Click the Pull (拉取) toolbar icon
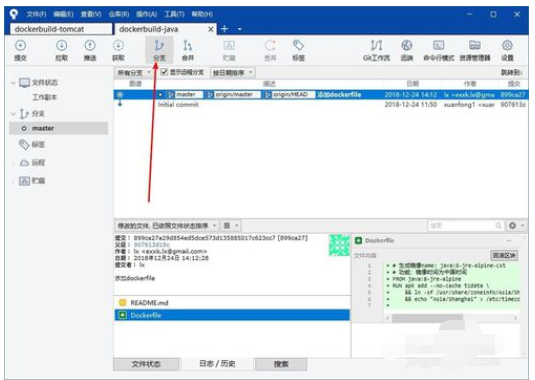Screen dimensions: 535x380 [x=61, y=45]
